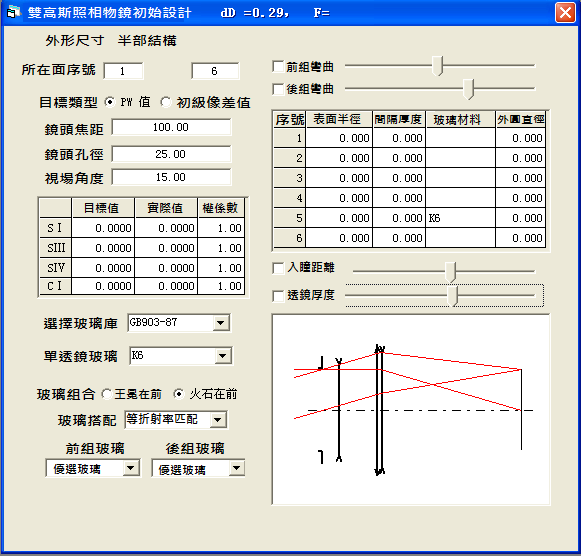Open the 外形尺寸 menu

click(x=75, y=40)
